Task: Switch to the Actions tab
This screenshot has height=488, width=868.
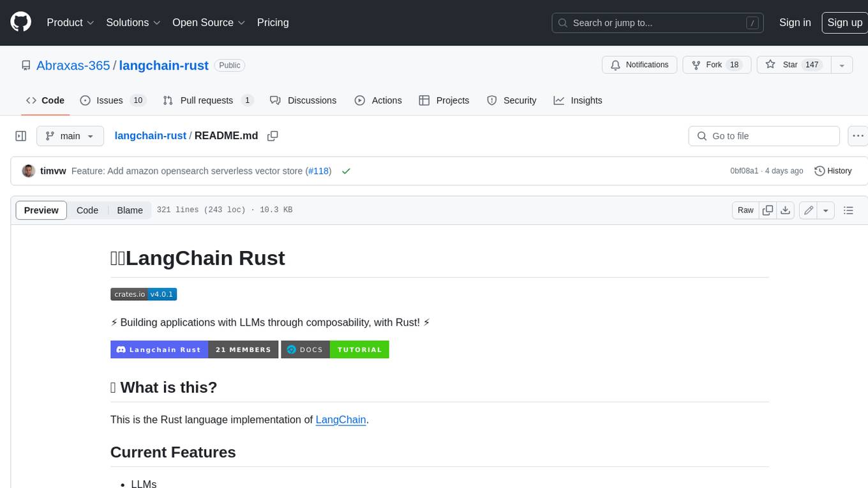Action: click(378, 100)
